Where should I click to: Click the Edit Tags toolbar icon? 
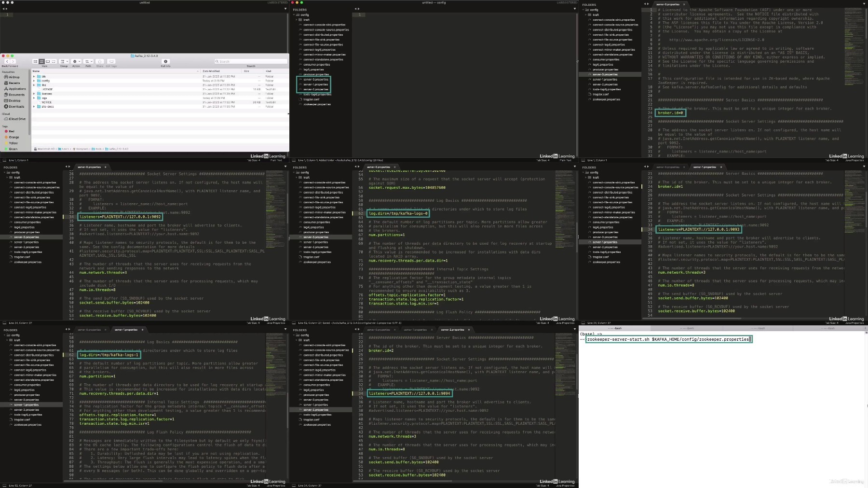111,61
